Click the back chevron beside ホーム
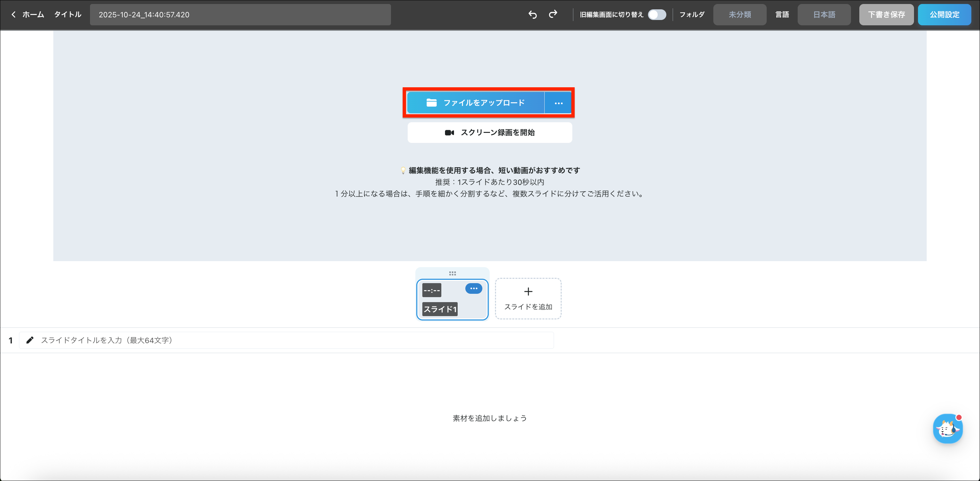 [x=14, y=15]
